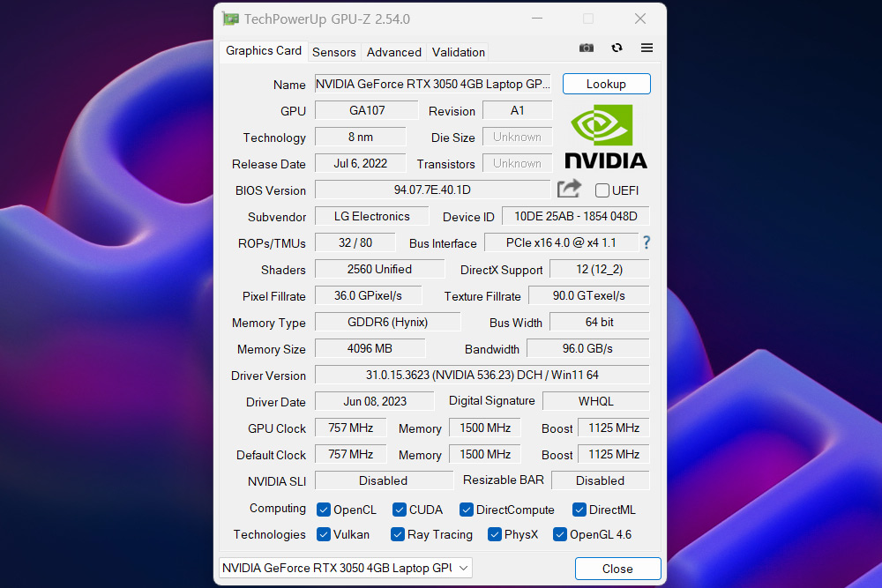Open the GPU selection dropdown
Image resolution: width=882 pixels, height=588 pixels.
tap(346, 568)
